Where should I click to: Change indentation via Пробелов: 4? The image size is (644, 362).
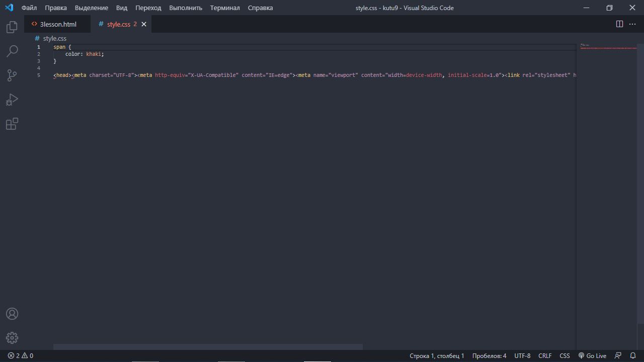point(490,355)
